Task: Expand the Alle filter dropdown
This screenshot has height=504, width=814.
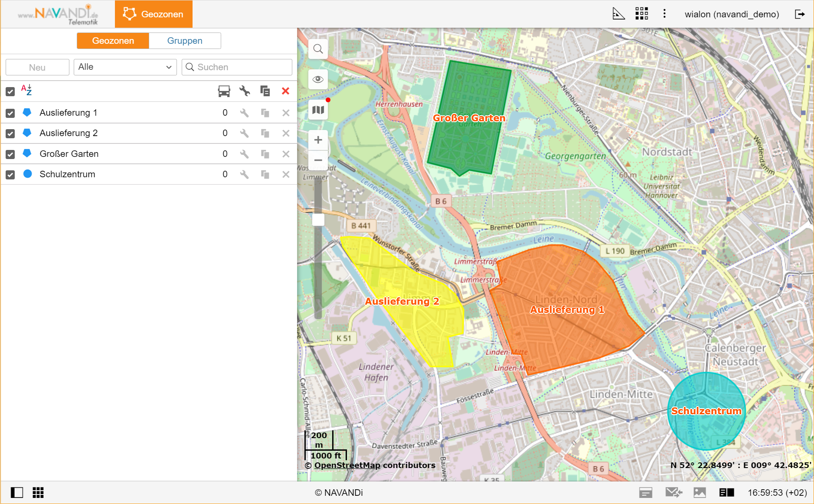Action: (125, 67)
